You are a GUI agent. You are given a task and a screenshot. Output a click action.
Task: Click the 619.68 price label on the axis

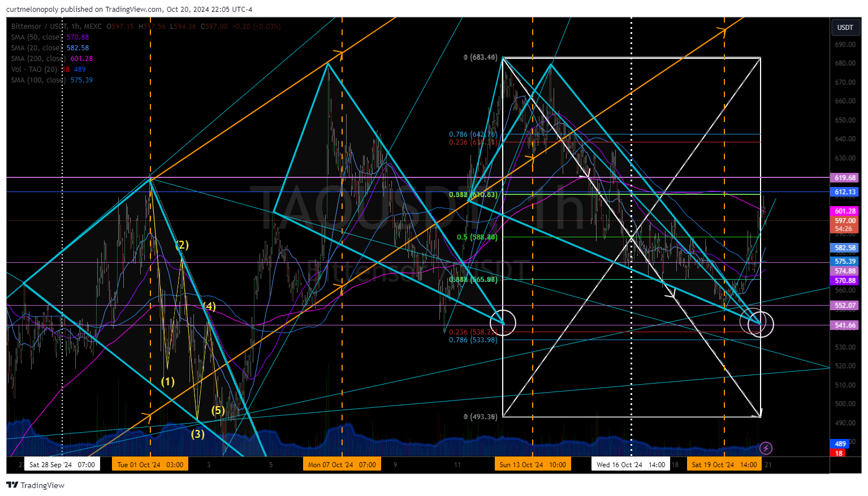(x=845, y=178)
